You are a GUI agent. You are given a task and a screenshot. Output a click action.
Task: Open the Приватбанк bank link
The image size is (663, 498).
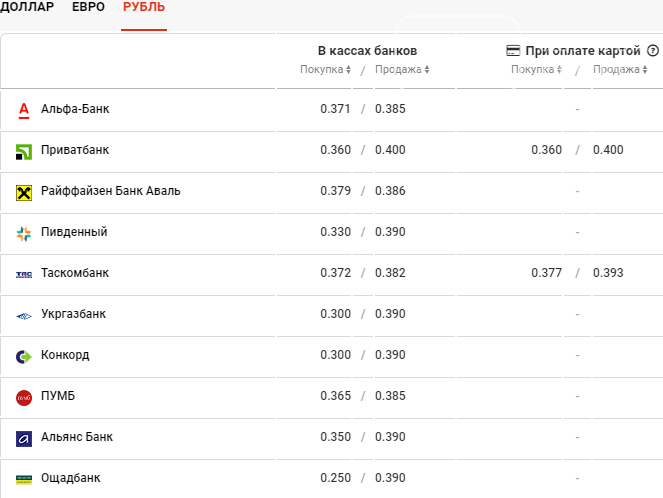pos(75,150)
